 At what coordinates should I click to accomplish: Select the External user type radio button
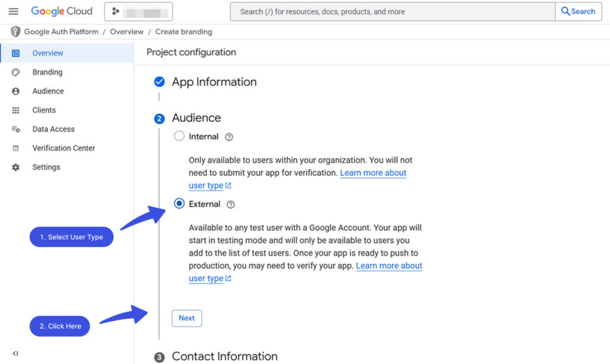(x=179, y=204)
